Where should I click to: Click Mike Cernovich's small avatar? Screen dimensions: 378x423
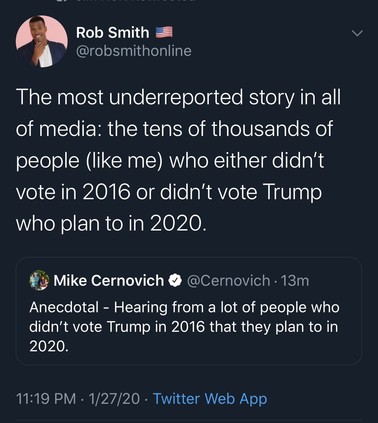pos(39,280)
